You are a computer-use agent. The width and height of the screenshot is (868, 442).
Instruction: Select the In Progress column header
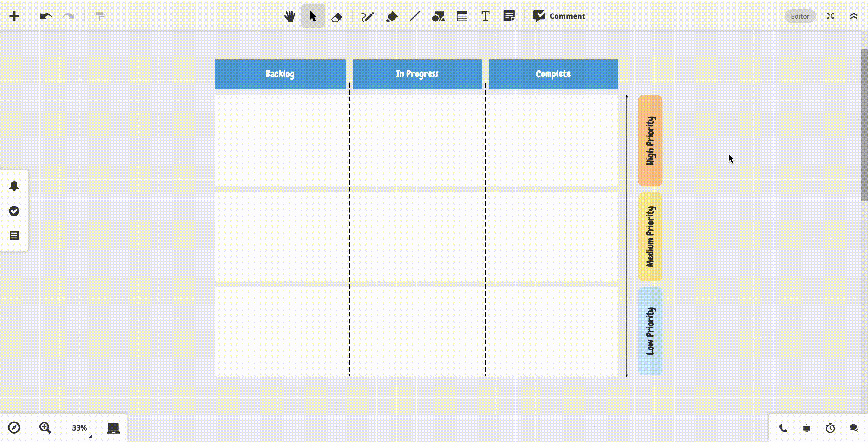coord(417,74)
